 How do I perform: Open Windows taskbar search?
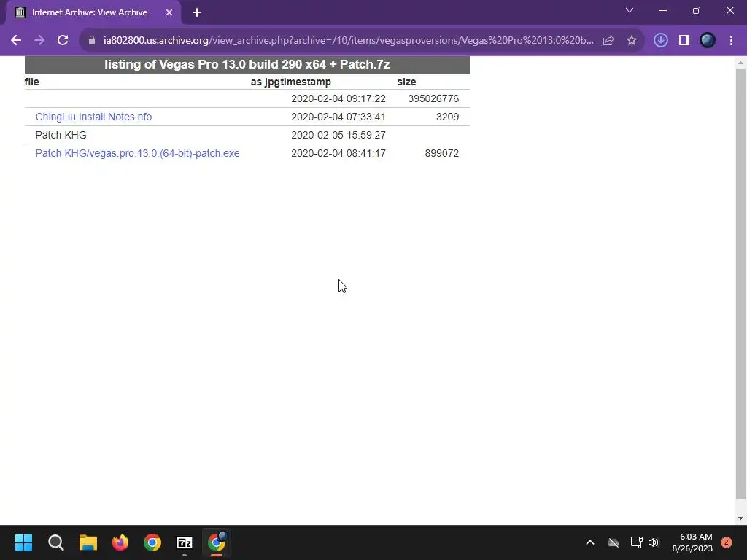55,542
